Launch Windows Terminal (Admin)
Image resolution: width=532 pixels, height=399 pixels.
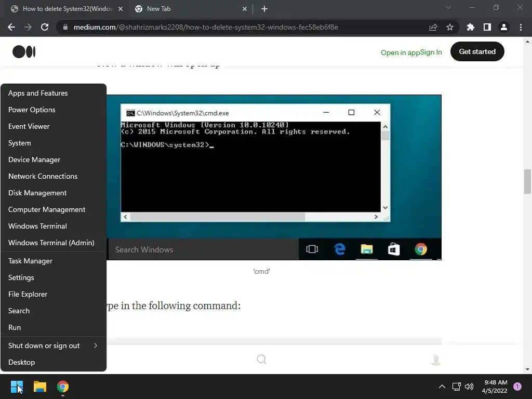54,243
